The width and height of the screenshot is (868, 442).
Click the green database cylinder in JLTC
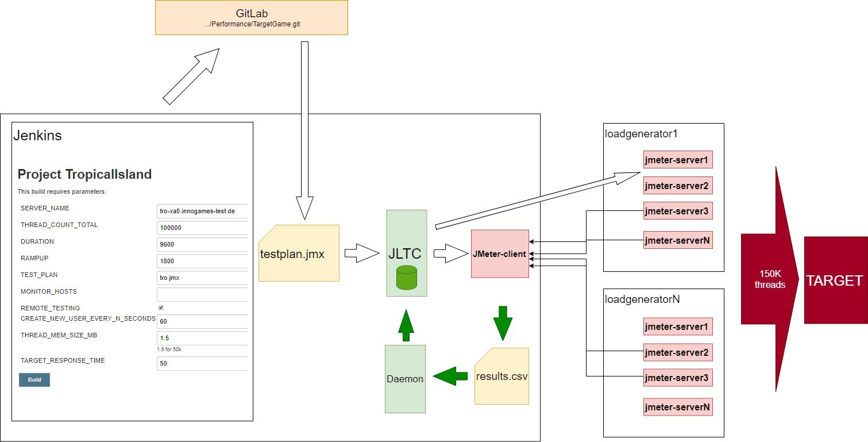coord(407,278)
